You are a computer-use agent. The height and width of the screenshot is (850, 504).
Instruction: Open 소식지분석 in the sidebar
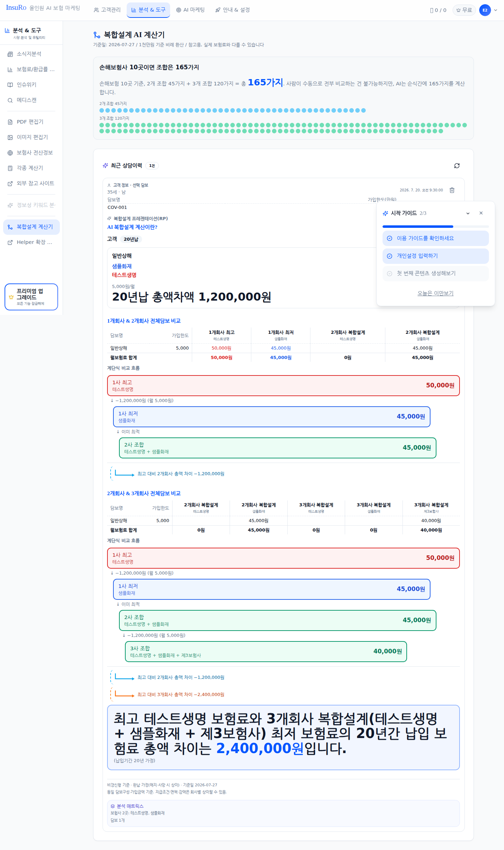[x=31, y=54]
